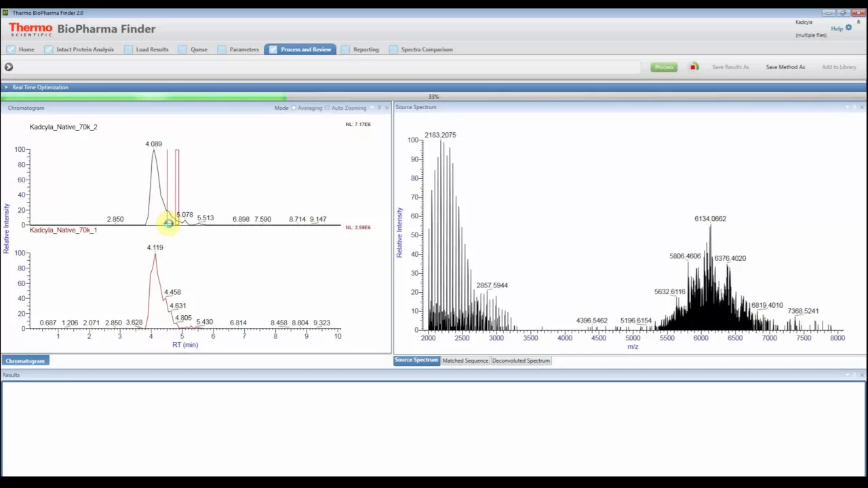Click the 7368.5241 spectrum peak label

point(803,311)
